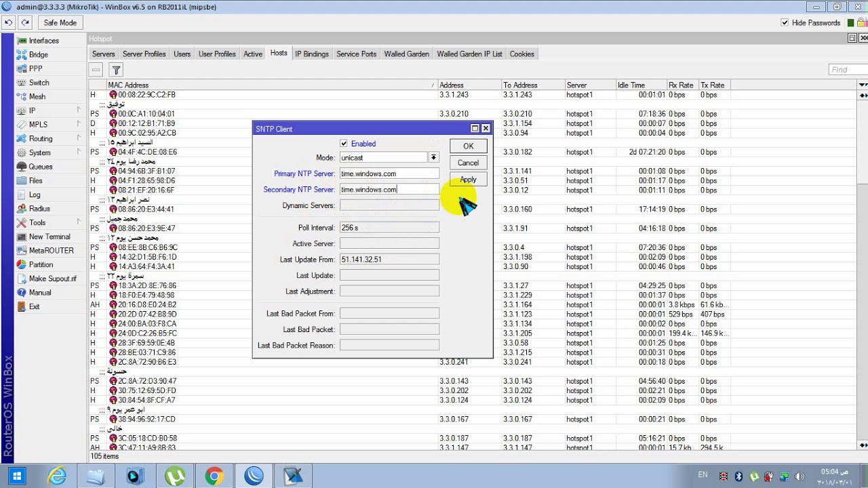
Task: Switch to the IP Bindings tab
Action: click(312, 54)
